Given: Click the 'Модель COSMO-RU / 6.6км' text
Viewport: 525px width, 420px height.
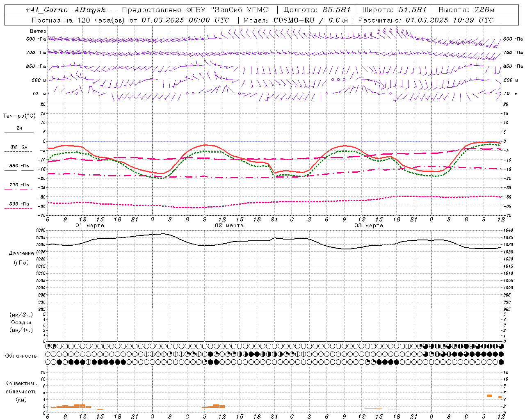Looking at the screenshot, I should [x=295, y=20].
